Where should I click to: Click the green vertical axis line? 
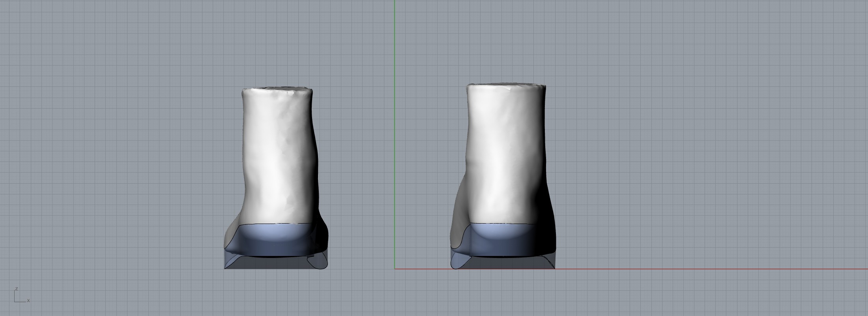pos(395,118)
